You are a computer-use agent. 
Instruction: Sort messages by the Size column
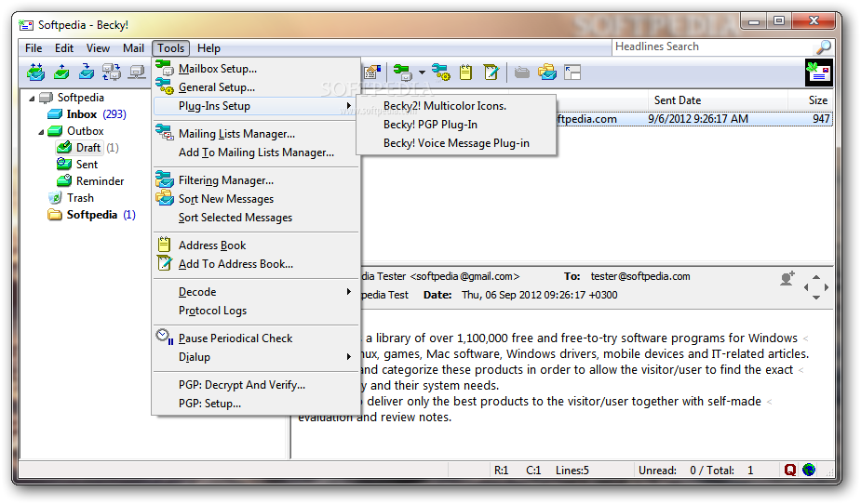[811, 100]
